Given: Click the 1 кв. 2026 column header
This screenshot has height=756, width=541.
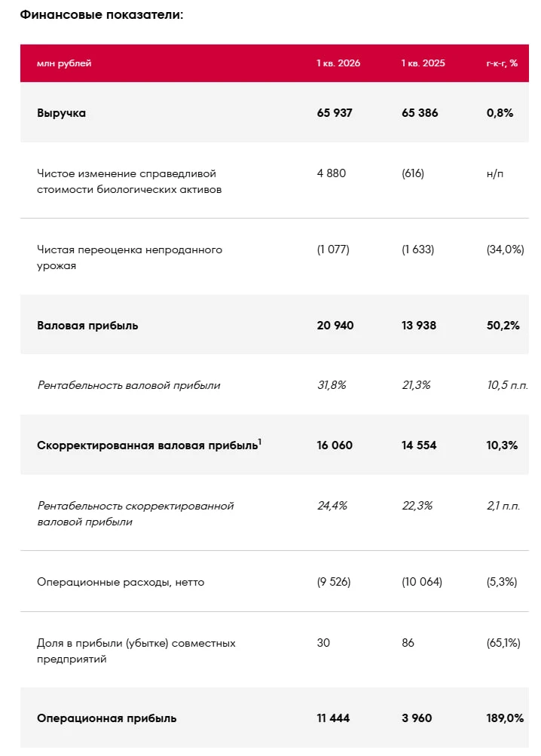Looking at the screenshot, I should tap(338, 63).
